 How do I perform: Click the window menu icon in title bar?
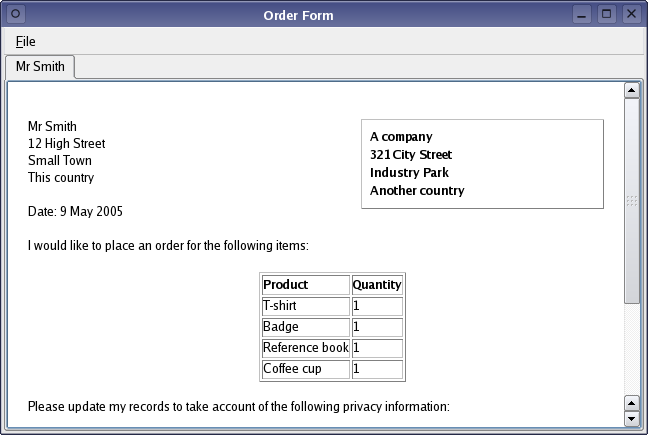15,14
